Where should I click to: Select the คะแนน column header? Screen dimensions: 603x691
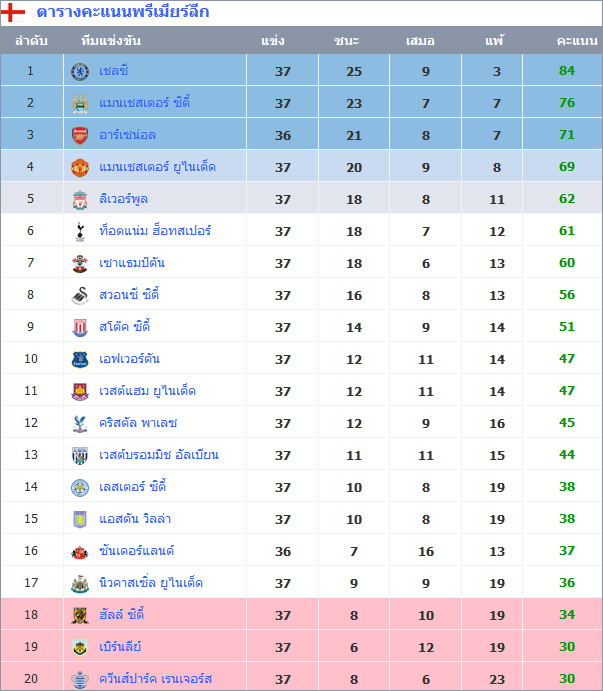click(577, 41)
